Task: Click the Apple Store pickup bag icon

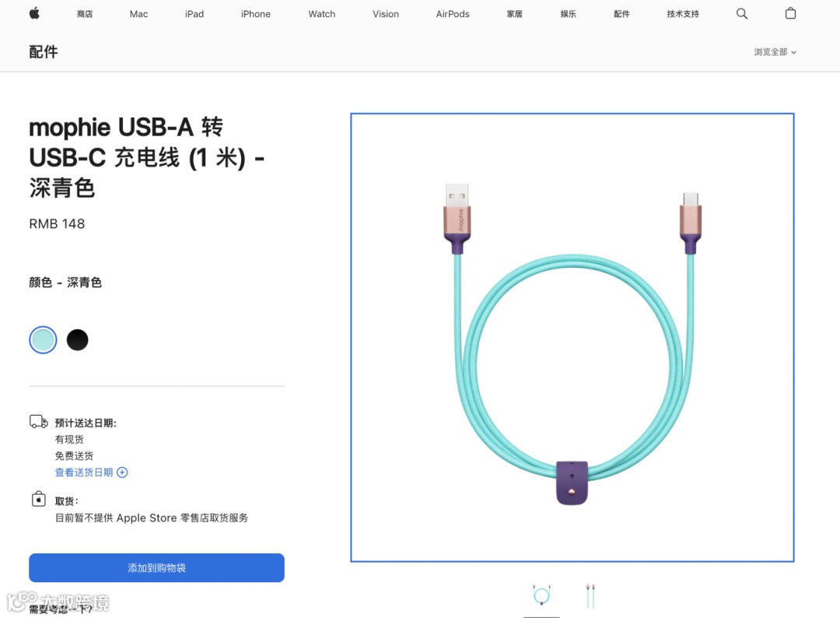Action: [x=38, y=499]
